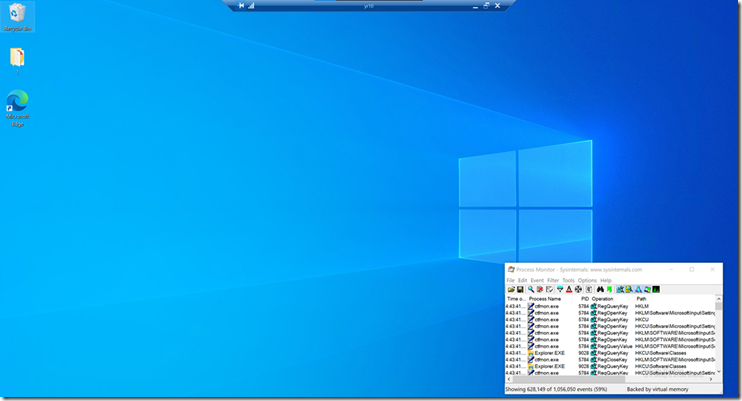Toggle Show File System Activity icon
This screenshot has width=742, height=401.
tap(629, 289)
